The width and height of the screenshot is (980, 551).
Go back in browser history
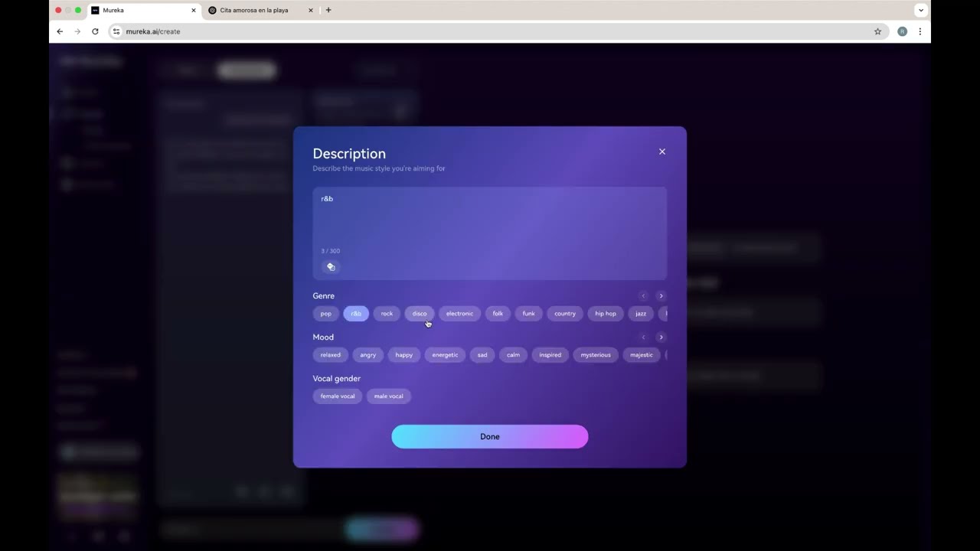click(x=60, y=31)
